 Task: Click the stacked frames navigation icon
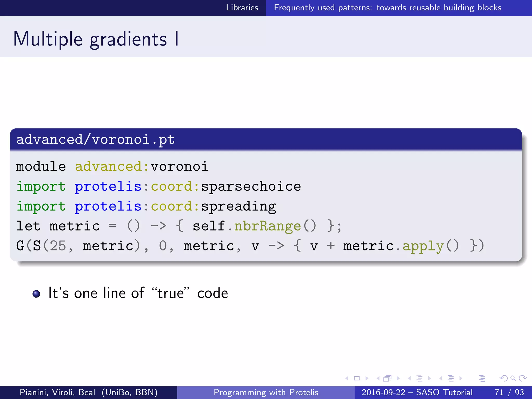coord(387,378)
